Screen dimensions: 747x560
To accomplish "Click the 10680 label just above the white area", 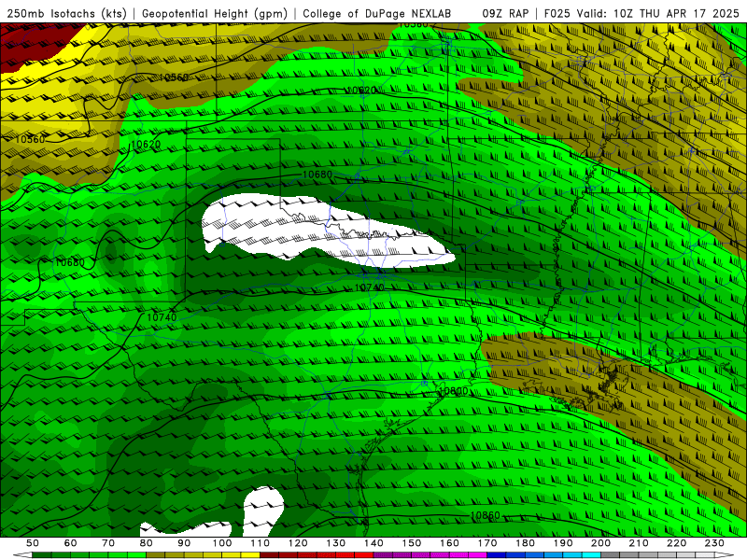I will pos(317,175).
